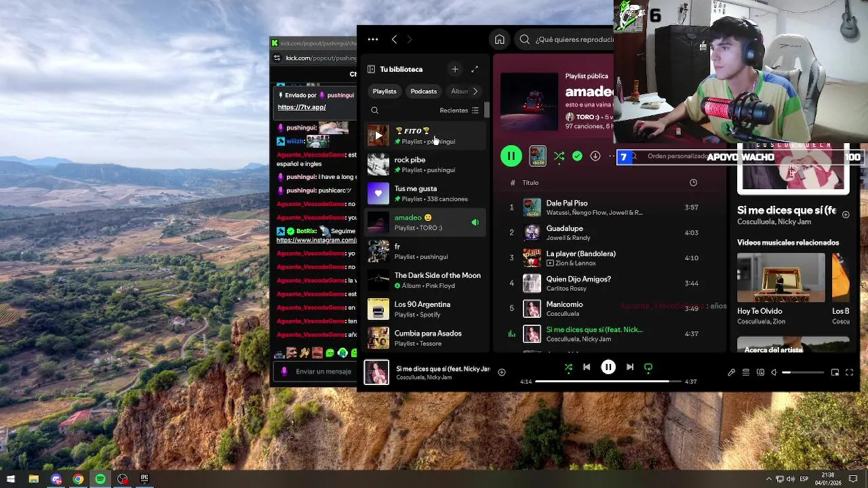Open the Cumbia para Asados playlist
The height and width of the screenshot is (488, 868).
coord(426,338)
